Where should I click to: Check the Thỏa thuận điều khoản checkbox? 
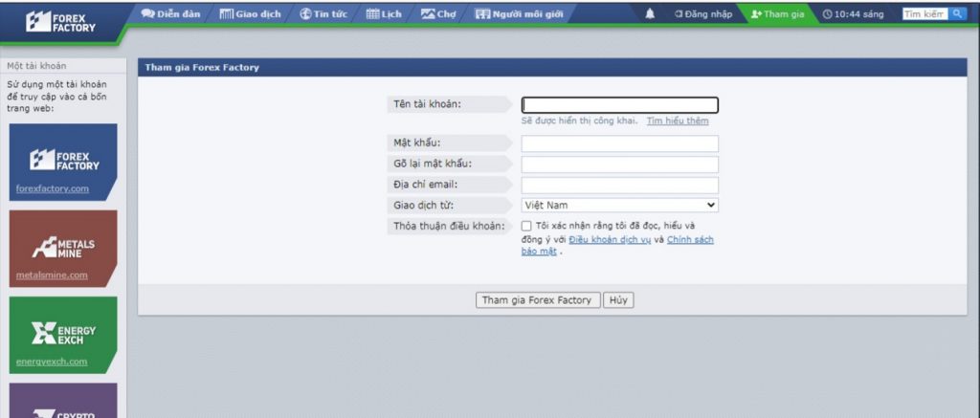(x=527, y=226)
